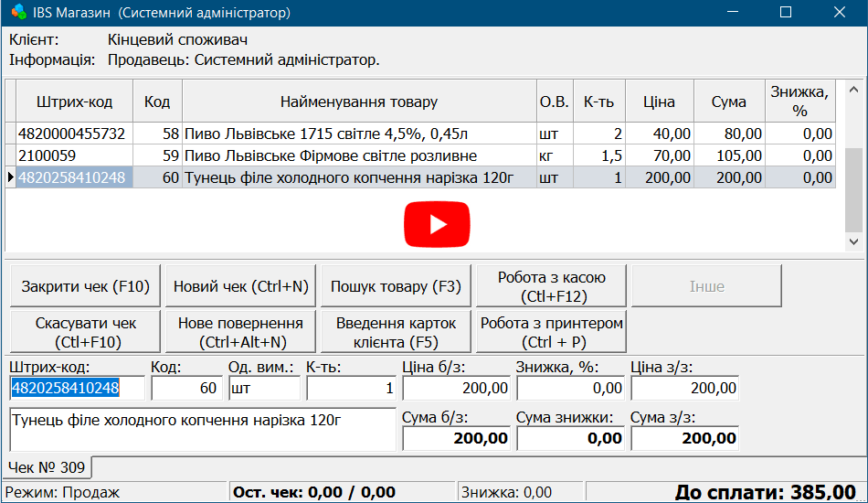
Task: Click sum cell 80,00
Action: click(729, 134)
